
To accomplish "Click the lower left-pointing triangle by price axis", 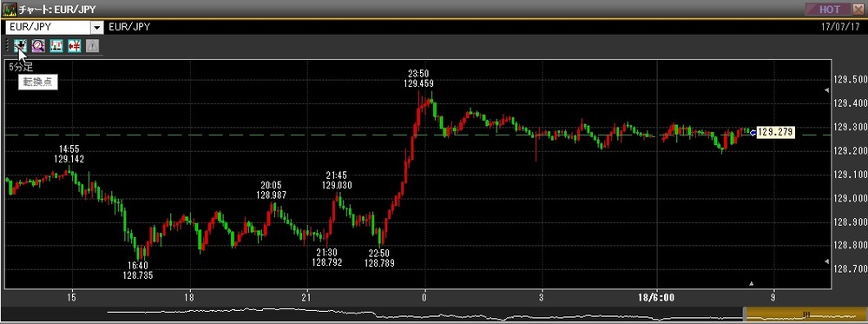I will [x=827, y=261].
